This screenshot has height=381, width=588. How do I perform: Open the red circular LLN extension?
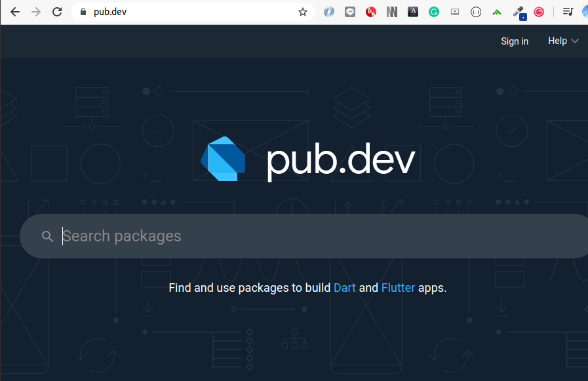coord(371,12)
